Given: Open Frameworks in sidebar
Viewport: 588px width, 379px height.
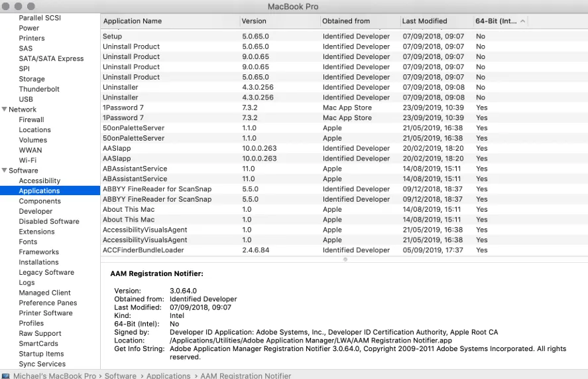Looking at the screenshot, I should pos(38,252).
